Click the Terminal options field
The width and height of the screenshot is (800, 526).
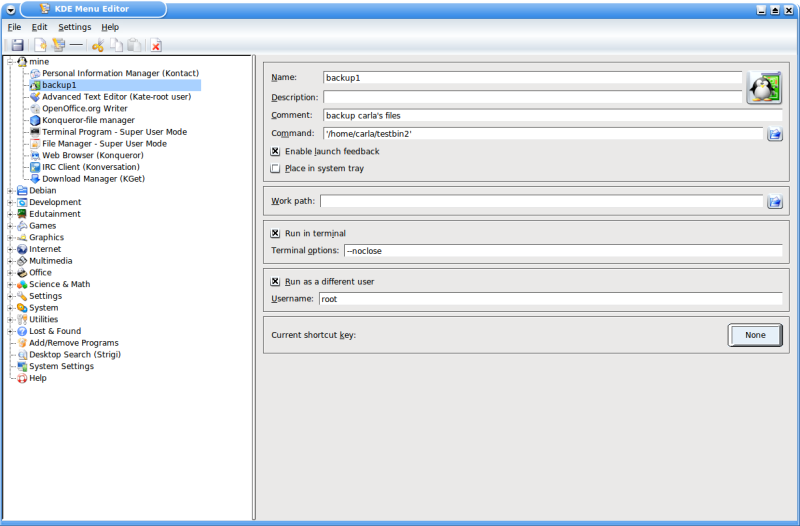563,251
